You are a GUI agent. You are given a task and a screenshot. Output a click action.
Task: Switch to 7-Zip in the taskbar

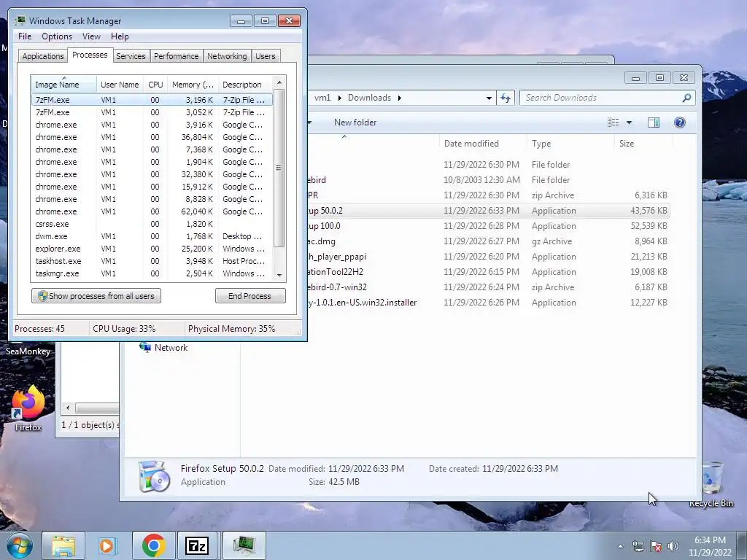click(197, 545)
